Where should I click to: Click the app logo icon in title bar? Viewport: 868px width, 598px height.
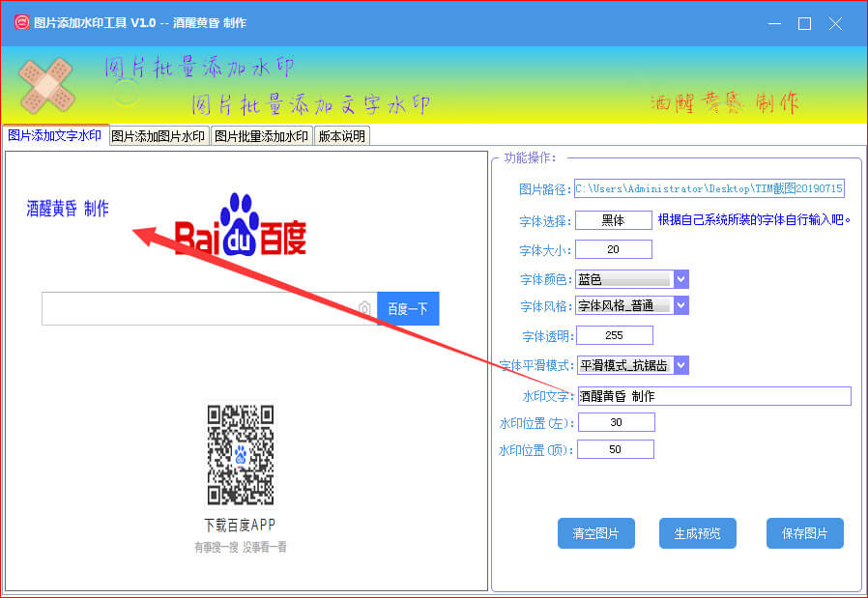21,22
